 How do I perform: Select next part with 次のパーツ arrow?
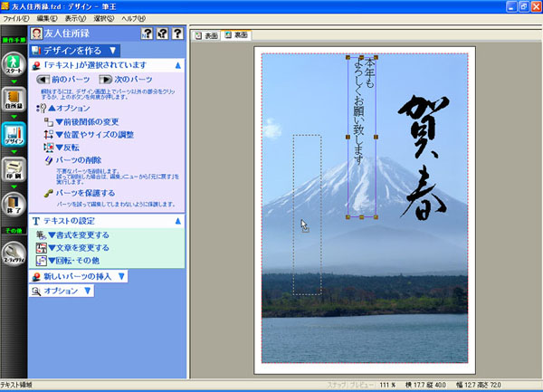[126, 80]
